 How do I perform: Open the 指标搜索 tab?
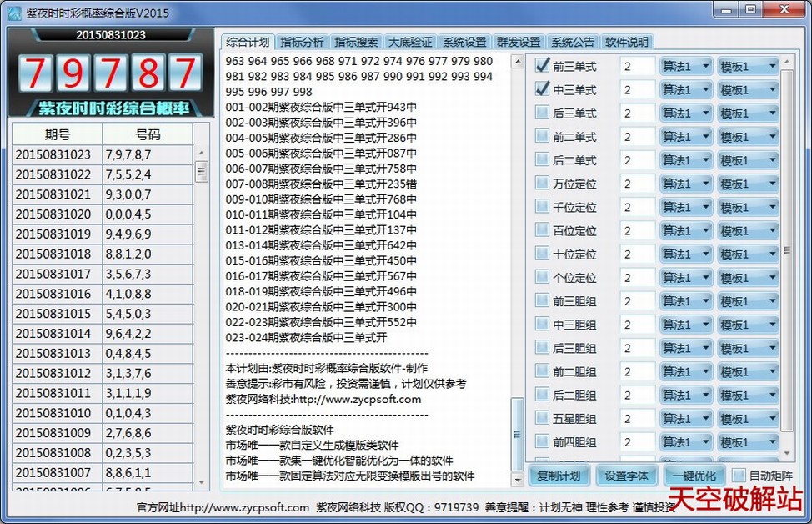[x=357, y=41]
